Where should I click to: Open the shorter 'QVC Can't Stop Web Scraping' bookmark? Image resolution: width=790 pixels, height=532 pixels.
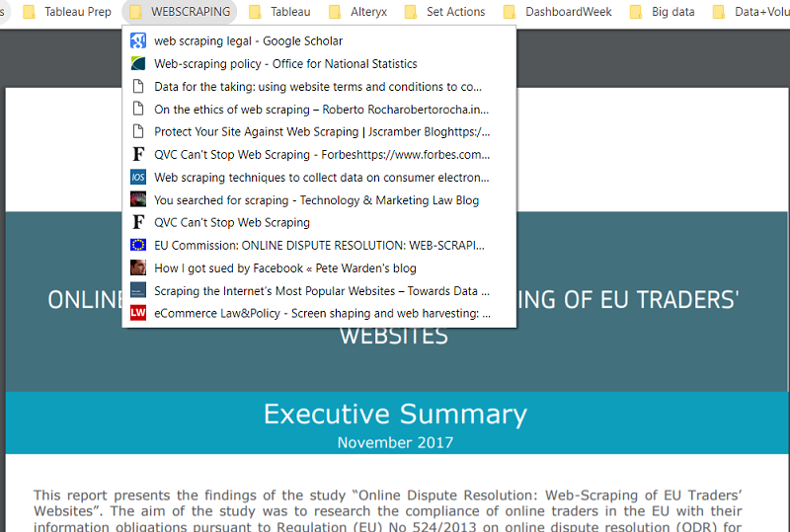319,222
